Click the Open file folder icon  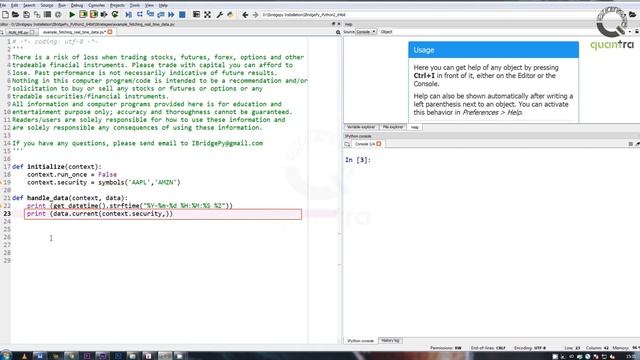click(16, 15)
